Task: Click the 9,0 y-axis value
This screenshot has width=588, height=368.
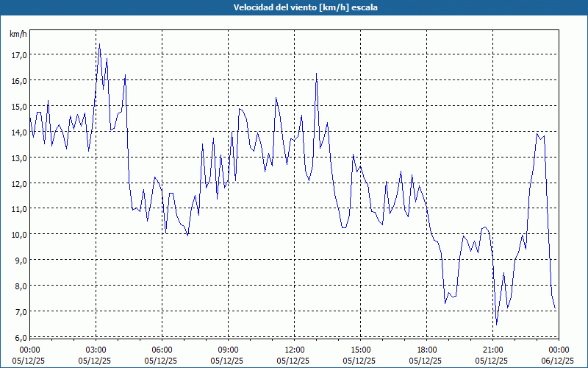Action: 21,261
